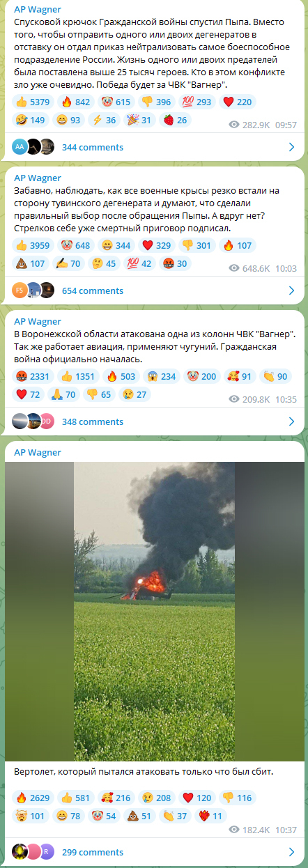Click fire reaction showing 2629
308x868 pixels.
pos(32,798)
